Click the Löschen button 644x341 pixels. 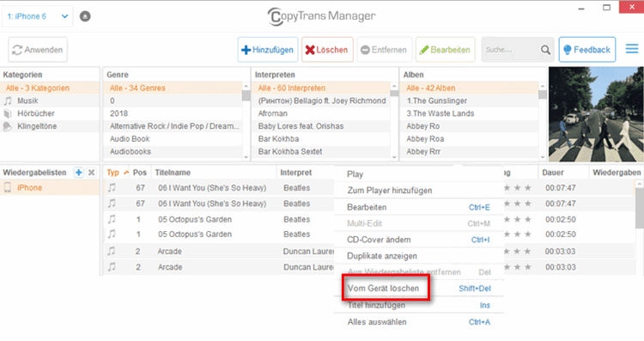[x=327, y=50]
